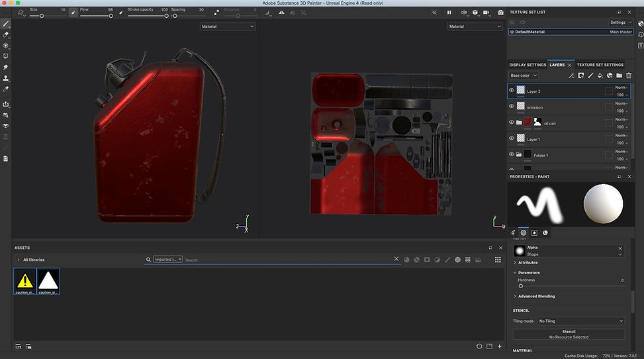Adjust the Flow slider handle
The width and height of the screenshot is (644, 359).
111,16
